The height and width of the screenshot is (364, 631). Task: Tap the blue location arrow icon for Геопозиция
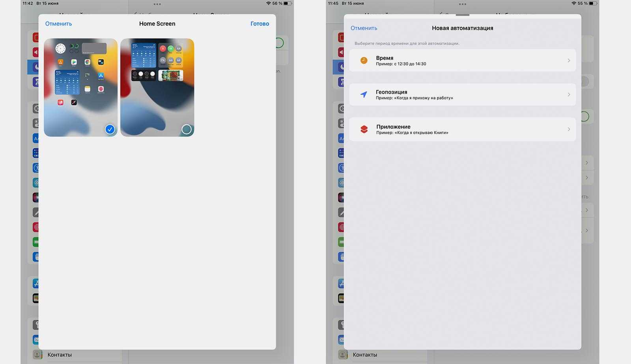364,95
